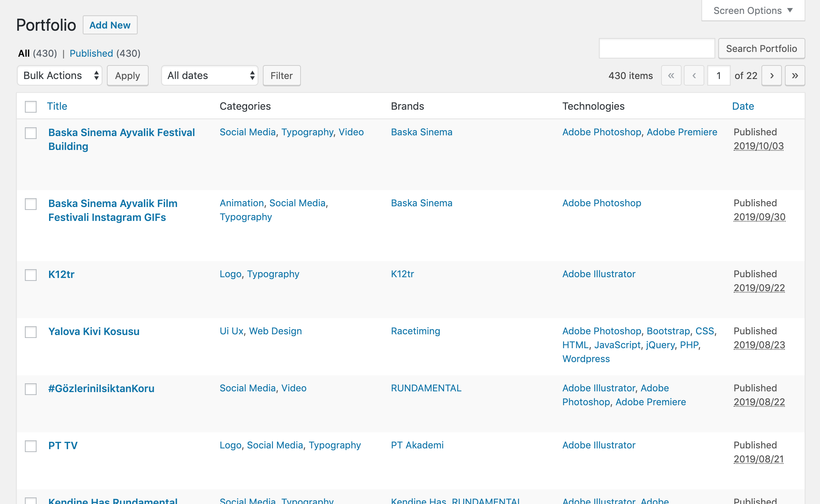Click Baska Sinema brand in first row
The width and height of the screenshot is (820, 504).
[421, 132]
